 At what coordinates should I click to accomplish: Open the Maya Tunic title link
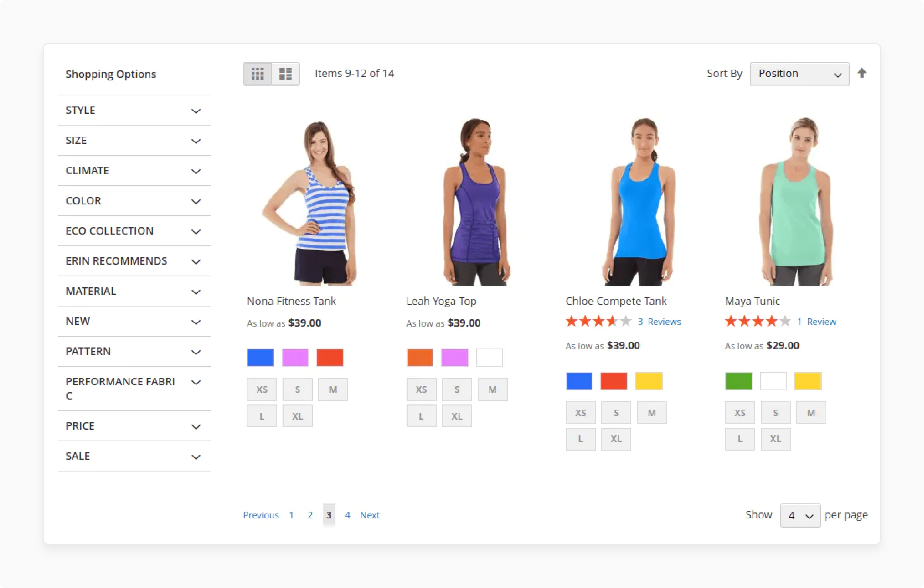point(752,301)
